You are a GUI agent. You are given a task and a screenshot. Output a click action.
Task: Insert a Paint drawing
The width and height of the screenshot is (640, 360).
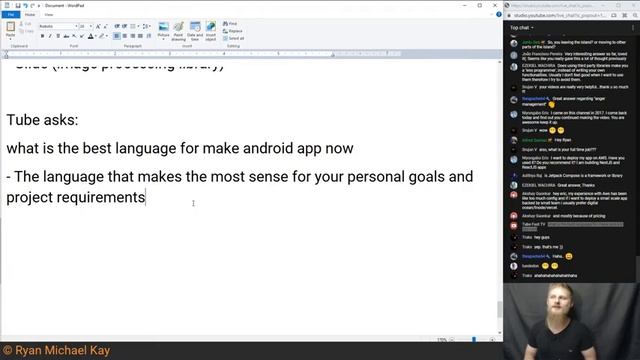click(x=178, y=31)
